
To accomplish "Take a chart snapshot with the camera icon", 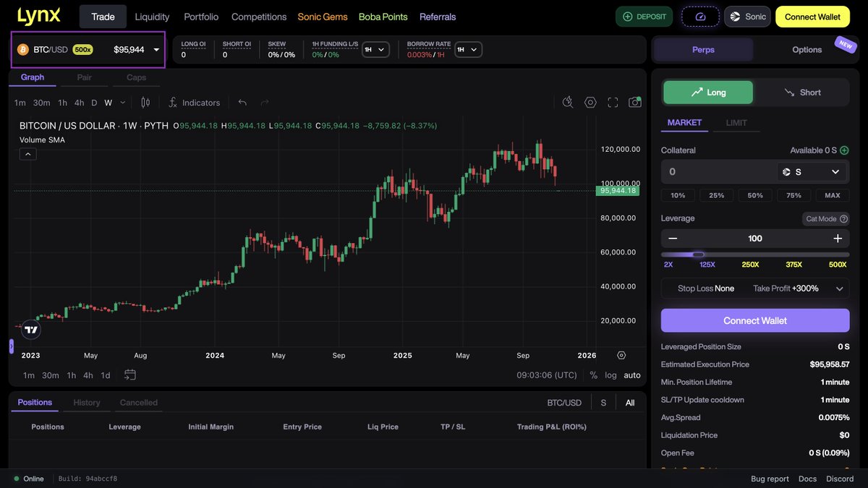I will click(634, 103).
